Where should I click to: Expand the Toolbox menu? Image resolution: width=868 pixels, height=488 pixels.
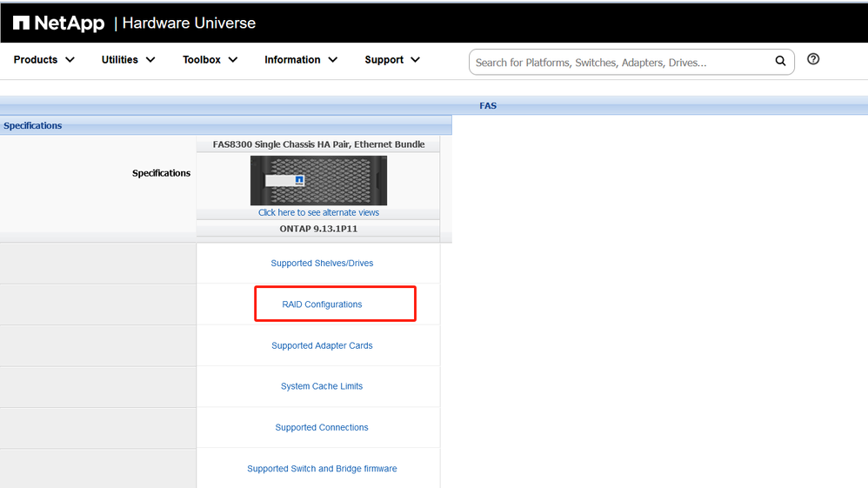210,60
